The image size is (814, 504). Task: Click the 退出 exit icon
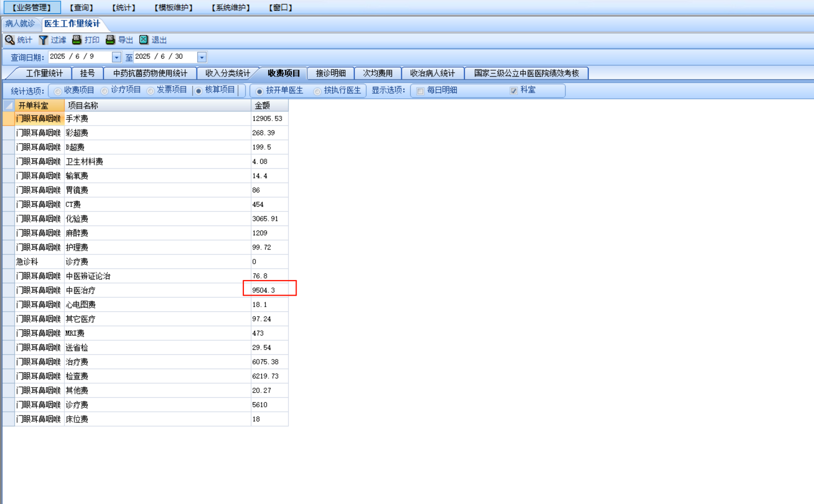[144, 40]
